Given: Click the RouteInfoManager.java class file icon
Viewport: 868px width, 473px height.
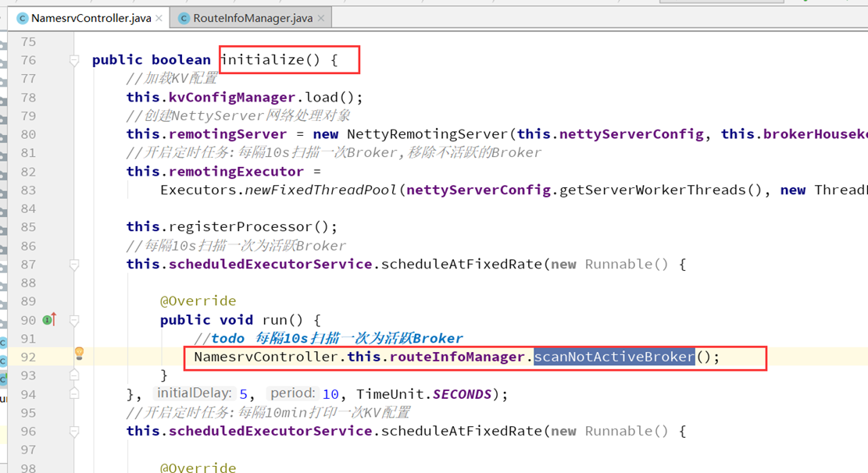Looking at the screenshot, I should coord(184,18).
